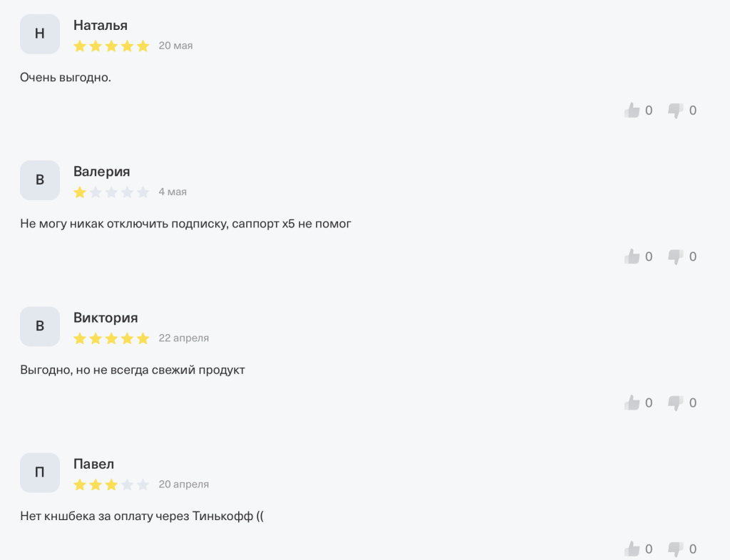Select Валерия's one-star rating
Image resolution: width=730 pixels, height=560 pixels.
pos(111,192)
